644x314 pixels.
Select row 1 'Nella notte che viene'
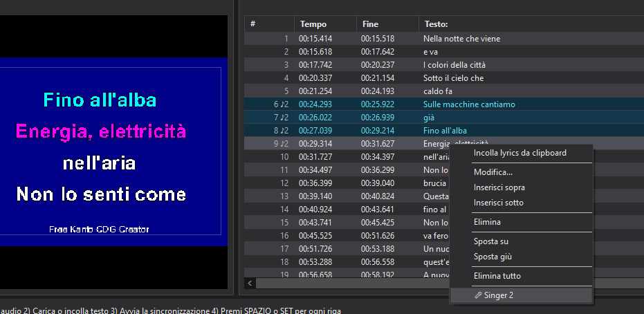461,39
